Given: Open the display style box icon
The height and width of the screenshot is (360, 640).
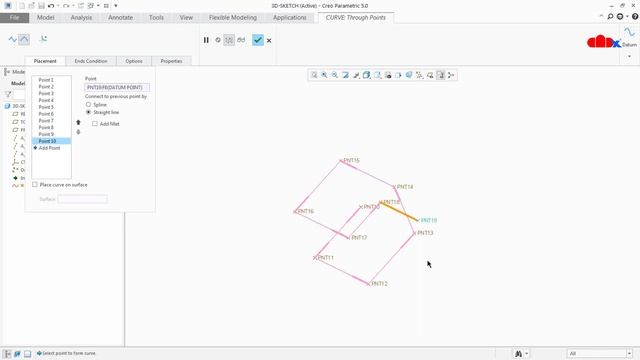Looking at the screenshot, I should [367, 75].
